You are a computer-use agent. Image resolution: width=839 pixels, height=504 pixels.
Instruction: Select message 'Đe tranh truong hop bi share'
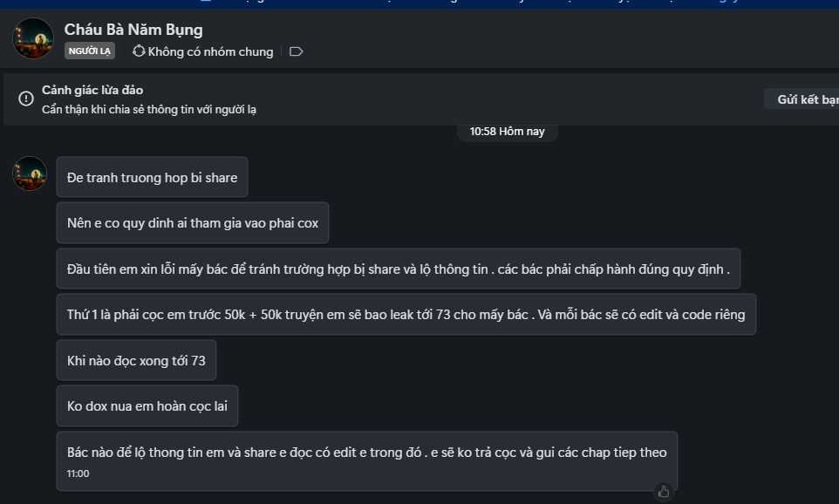[x=152, y=177]
